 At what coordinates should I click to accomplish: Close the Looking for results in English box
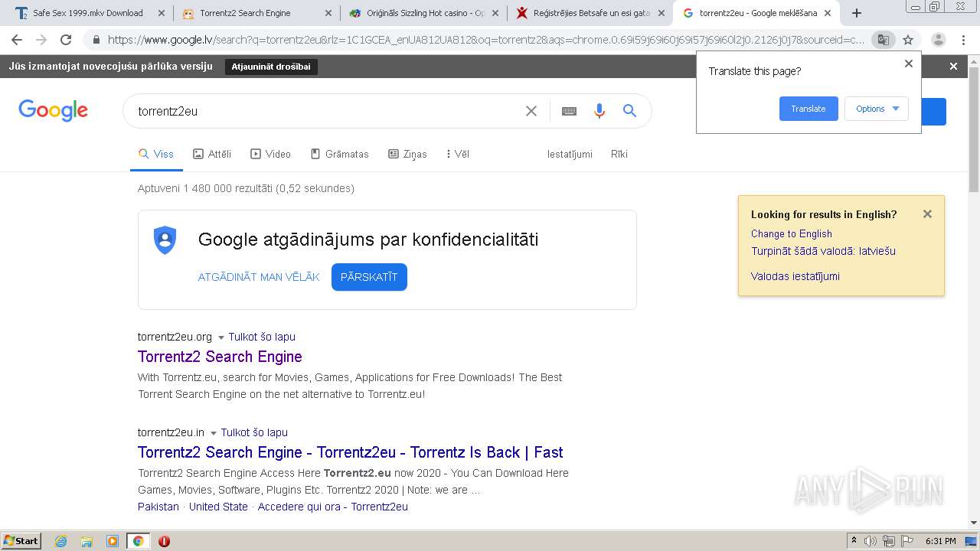coord(927,214)
